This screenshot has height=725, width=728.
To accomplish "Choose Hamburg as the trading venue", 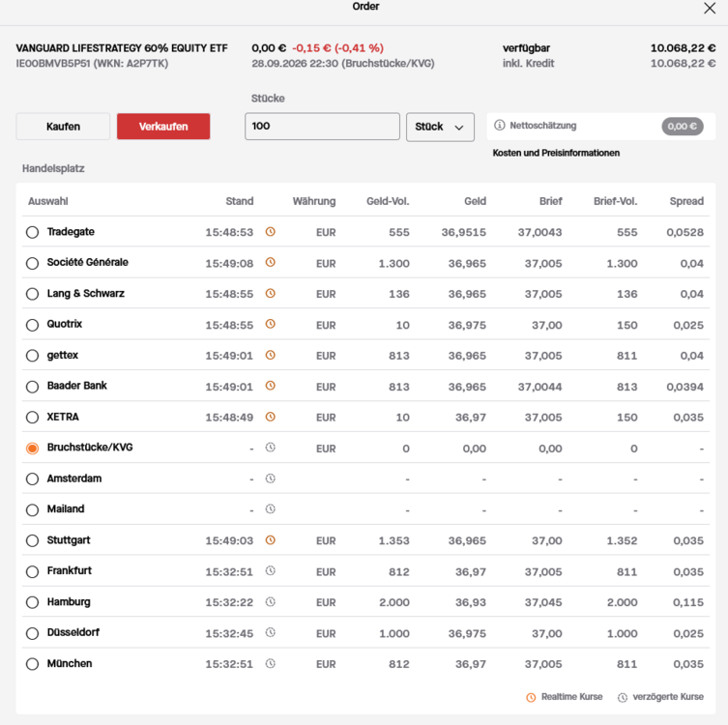I will pyautogui.click(x=32, y=602).
